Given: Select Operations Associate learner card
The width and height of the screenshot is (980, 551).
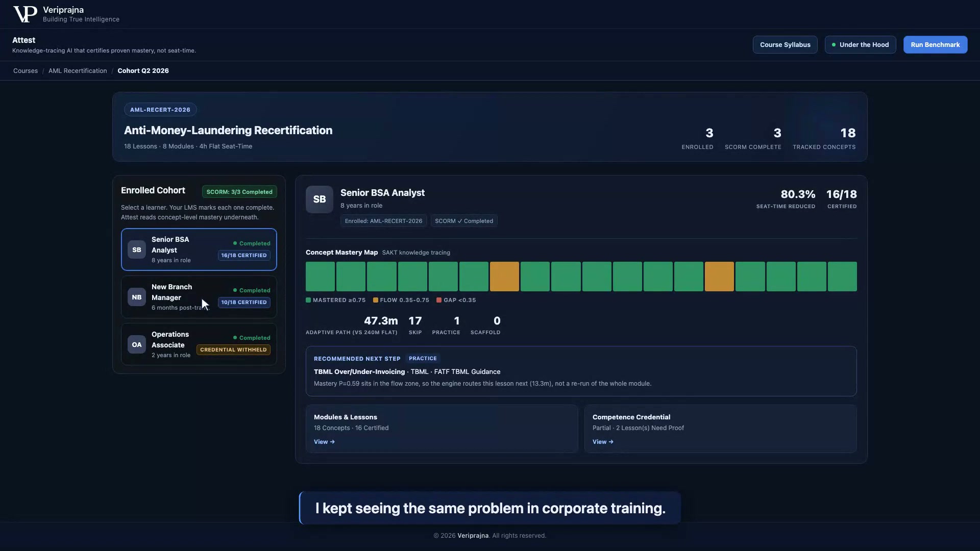Looking at the screenshot, I should click(199, 344).
